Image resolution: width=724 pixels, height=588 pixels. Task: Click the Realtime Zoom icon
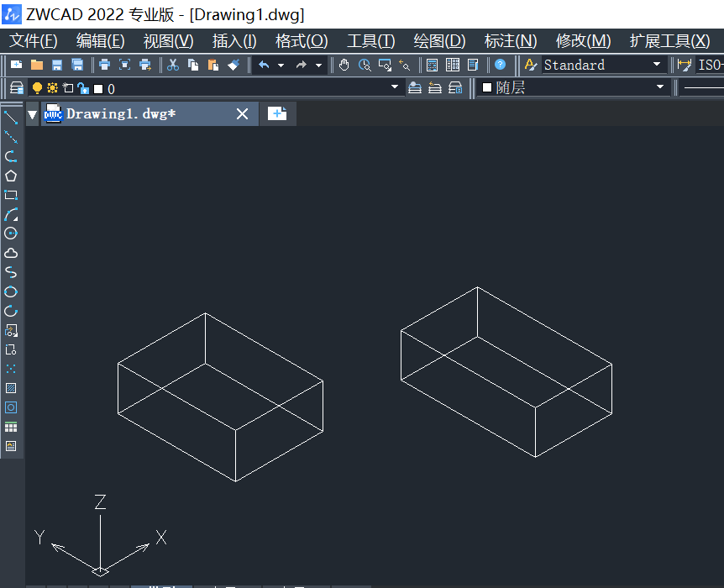coord(365,65)
